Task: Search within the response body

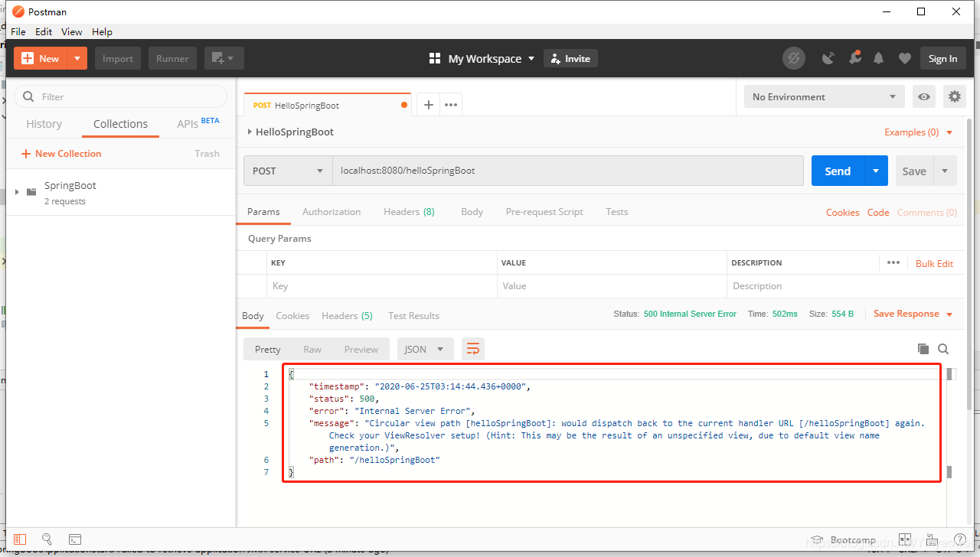Action: (x=943, y=349)
